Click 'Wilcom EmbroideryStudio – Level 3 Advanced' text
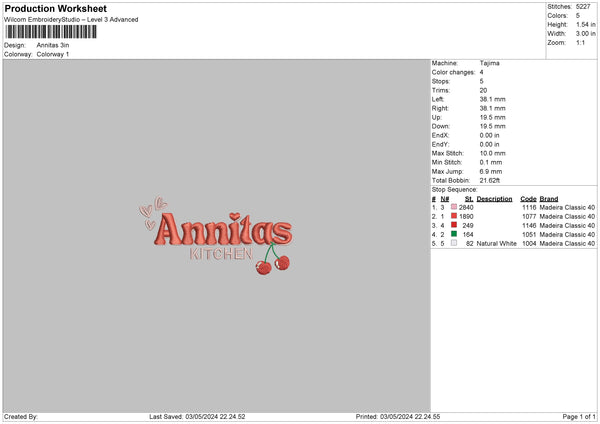This screenshot has width=600, height=424. coord(71,20)
